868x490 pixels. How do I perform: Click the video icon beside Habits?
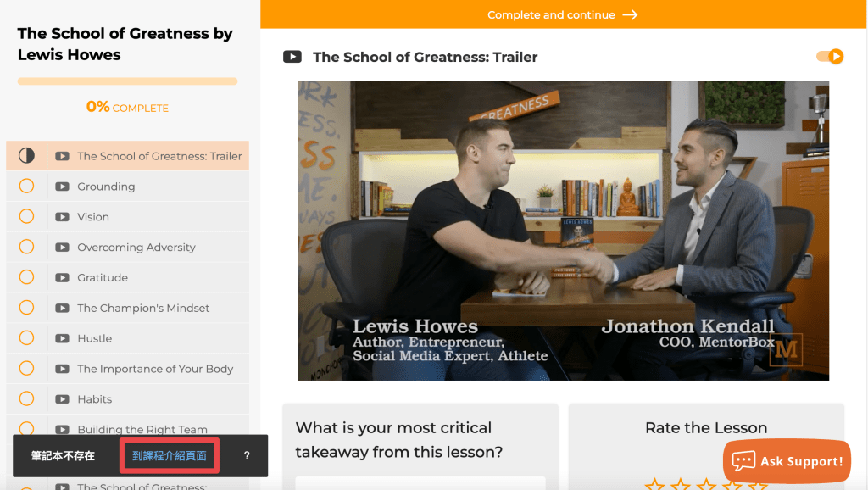tap(62, 399)
